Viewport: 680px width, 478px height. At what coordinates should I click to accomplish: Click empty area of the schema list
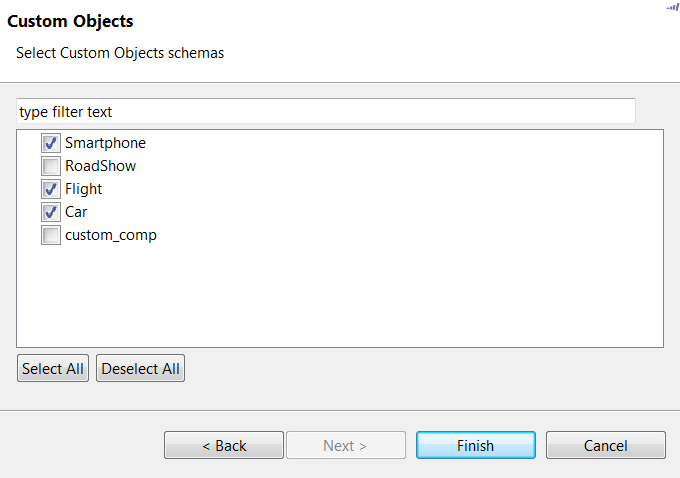click(340, 295)
